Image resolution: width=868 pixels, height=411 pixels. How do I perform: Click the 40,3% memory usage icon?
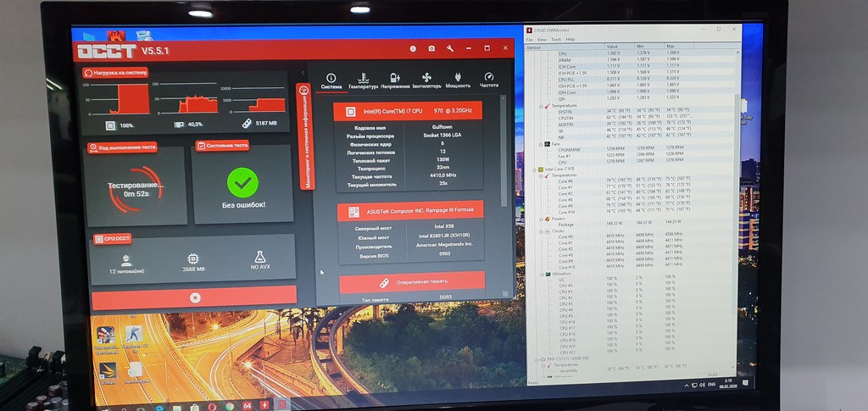(179, 125)
